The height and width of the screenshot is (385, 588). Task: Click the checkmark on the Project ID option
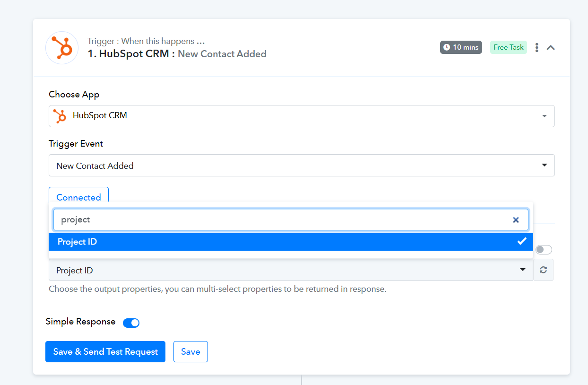coord(522,241)
